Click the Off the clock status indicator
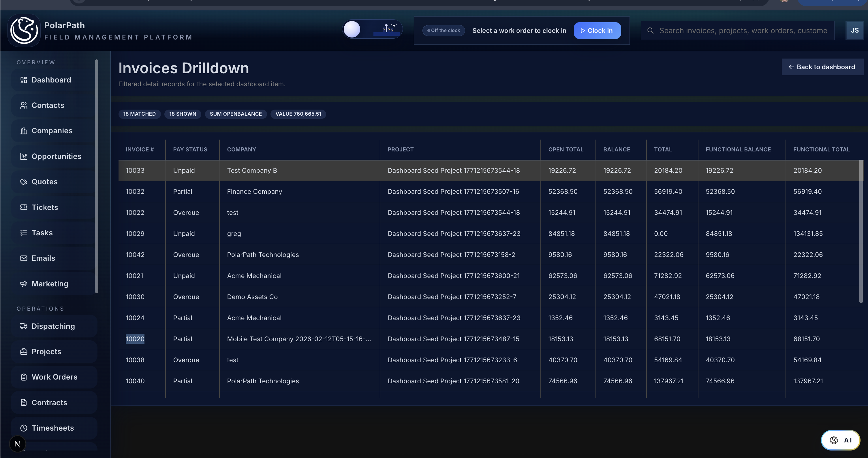The height and width of the screenshot is (458, 868). click(444, 30)
